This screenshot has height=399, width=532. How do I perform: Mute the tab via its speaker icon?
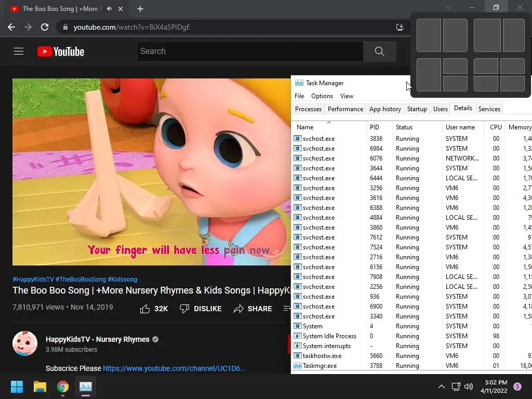coord(109,9)
